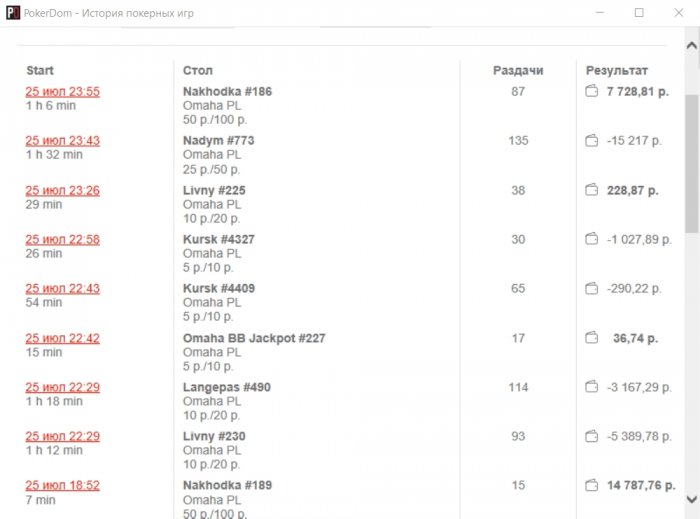
Task: Open the 25 июл 22:43 session link
Action: pos(62,289)
